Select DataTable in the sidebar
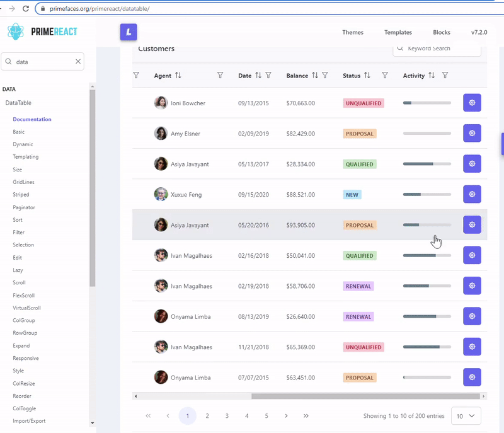 pyautogui.click(x=18, y=103)
